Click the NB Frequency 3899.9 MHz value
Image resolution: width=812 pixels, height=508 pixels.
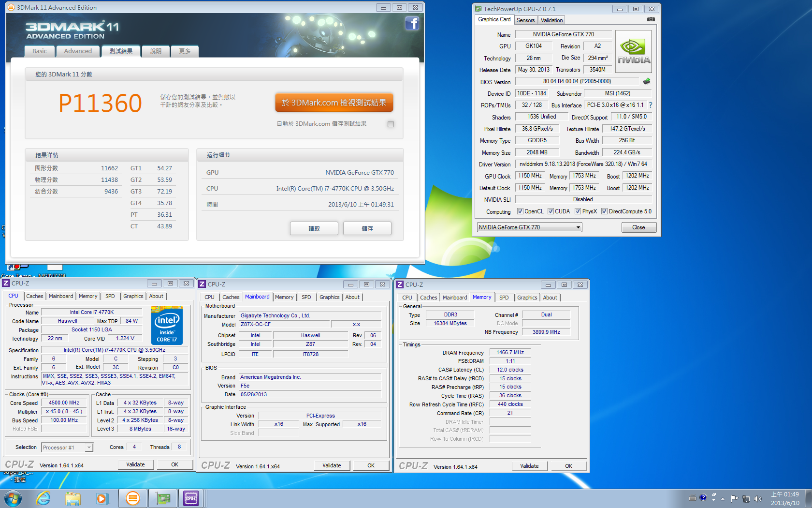coord(546,332)
